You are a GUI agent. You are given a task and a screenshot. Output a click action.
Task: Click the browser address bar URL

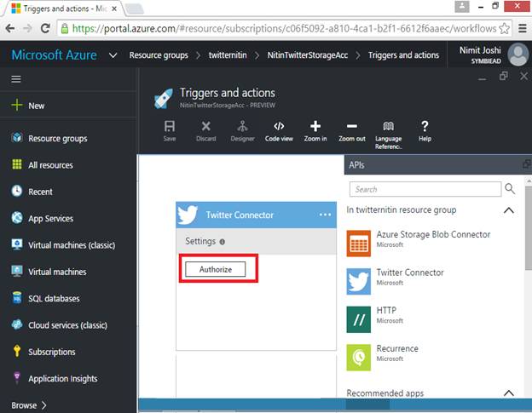(x=284, y=28)
